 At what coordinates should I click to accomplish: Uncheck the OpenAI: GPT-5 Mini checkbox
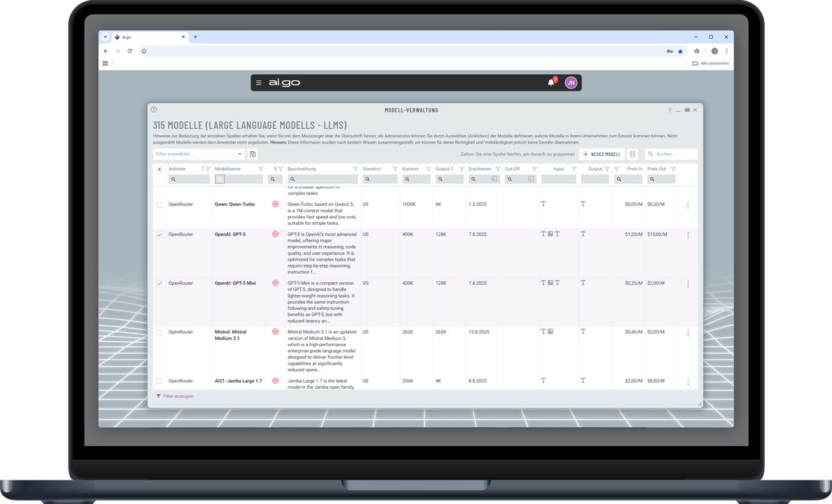(x=159, y=284)
